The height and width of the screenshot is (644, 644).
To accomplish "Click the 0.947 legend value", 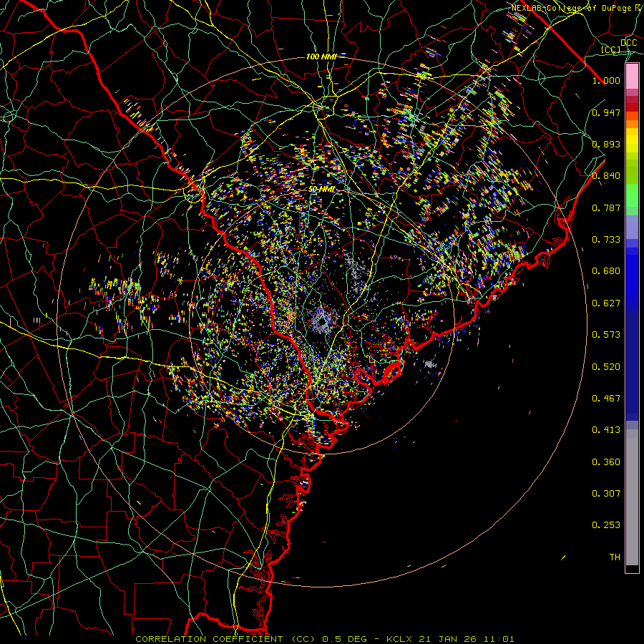I will pyautogui.click(x=606, y=112).
